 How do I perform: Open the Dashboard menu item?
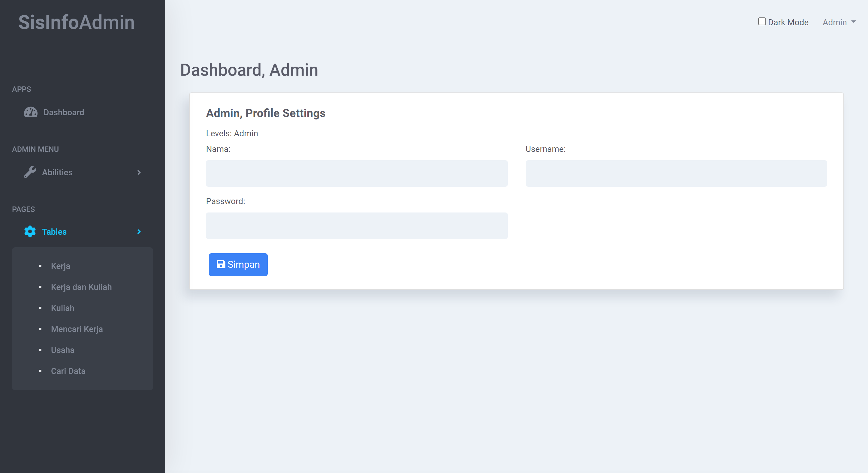pyautogui.click(x=64, y=112)
